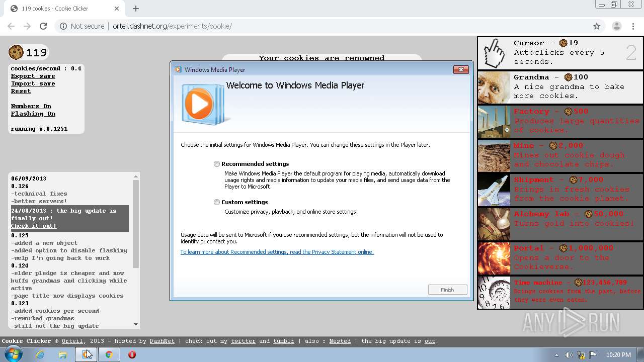
Task: View site info for Not secure
Action: [x=82, y=26]
